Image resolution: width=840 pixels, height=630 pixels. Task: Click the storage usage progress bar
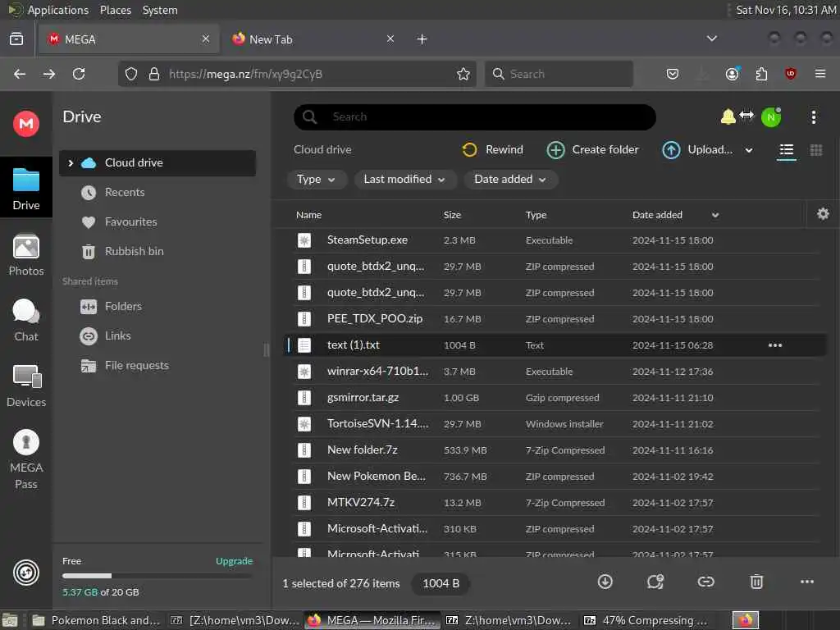click(157, 576)
